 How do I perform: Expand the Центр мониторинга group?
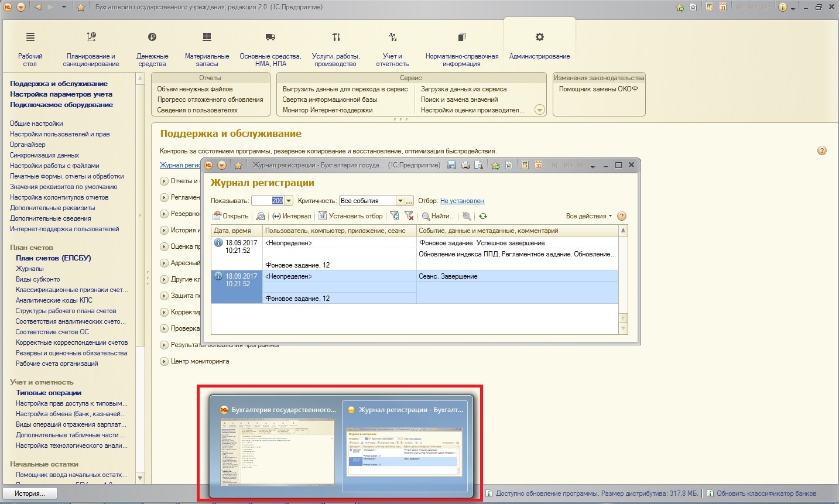[x=165, y=361]
